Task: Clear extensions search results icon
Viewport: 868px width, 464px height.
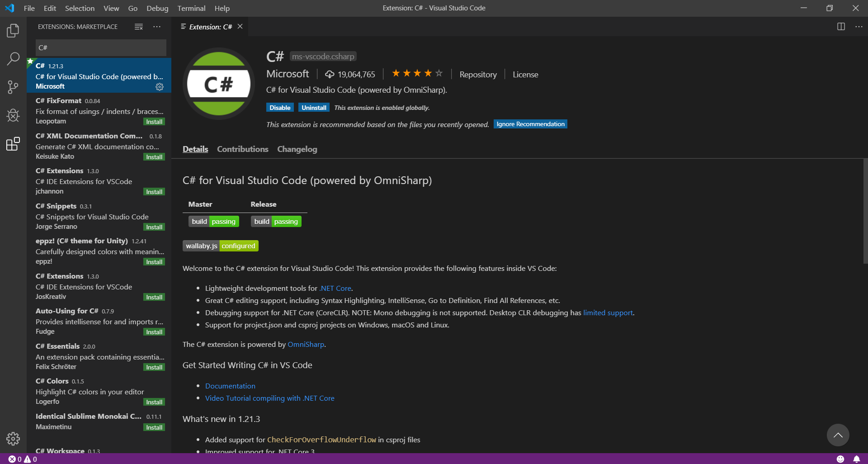Action: coord(139,27)
